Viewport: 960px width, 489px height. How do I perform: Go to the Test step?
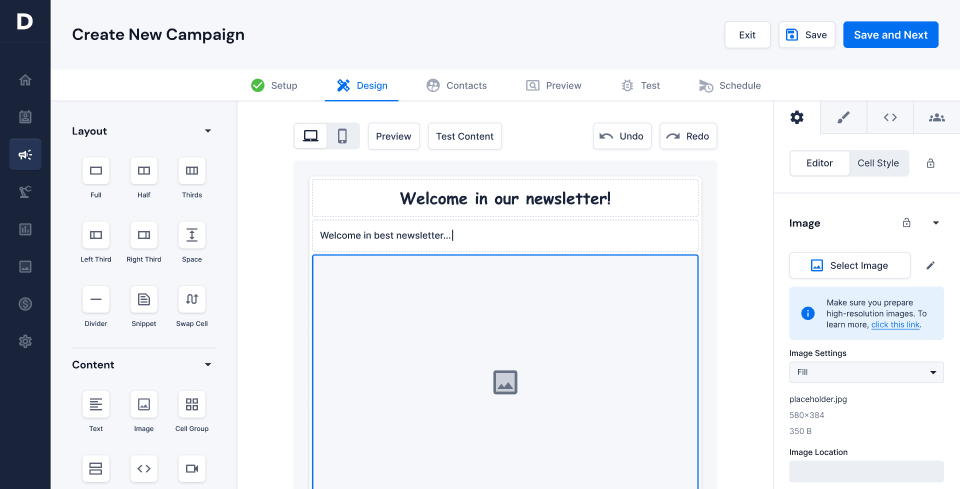640,86
